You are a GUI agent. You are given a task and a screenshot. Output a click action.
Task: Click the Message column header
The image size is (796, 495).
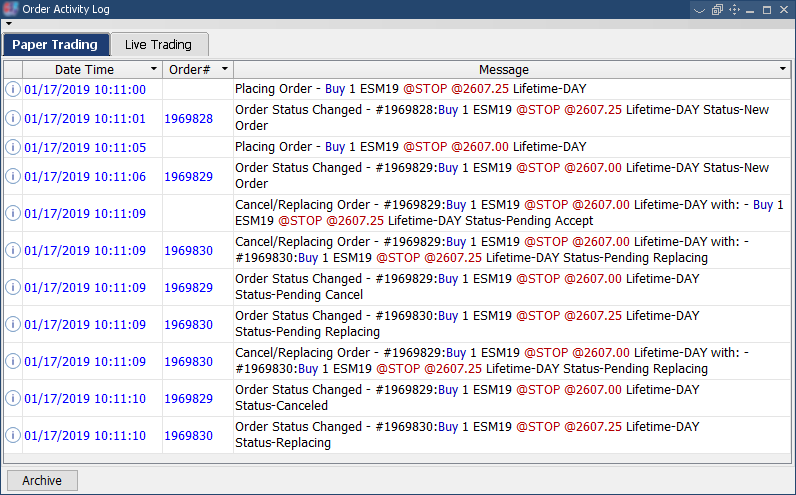[504, 70]
